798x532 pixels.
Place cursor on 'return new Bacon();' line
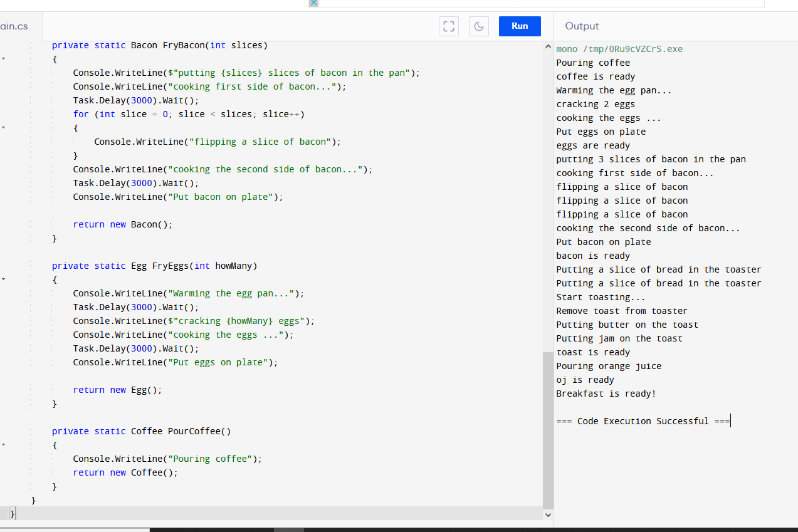click(x=122, y=224)
